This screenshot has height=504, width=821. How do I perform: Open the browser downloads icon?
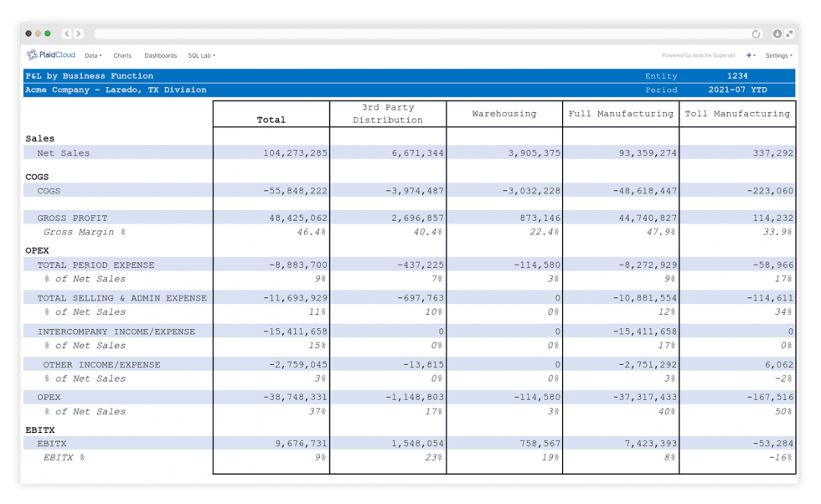777,33
